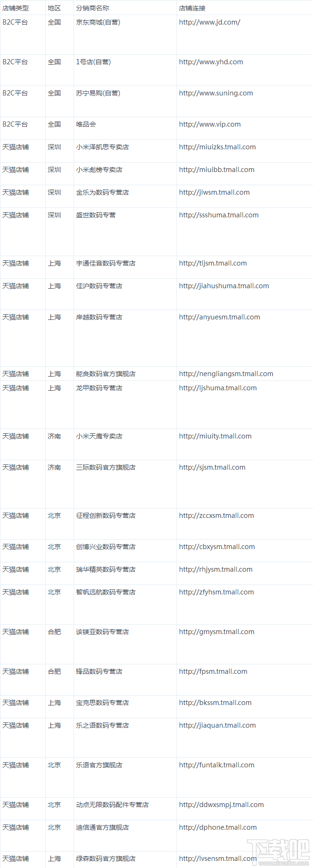Open the http://www.suning.com link

[x=216, y=93]
